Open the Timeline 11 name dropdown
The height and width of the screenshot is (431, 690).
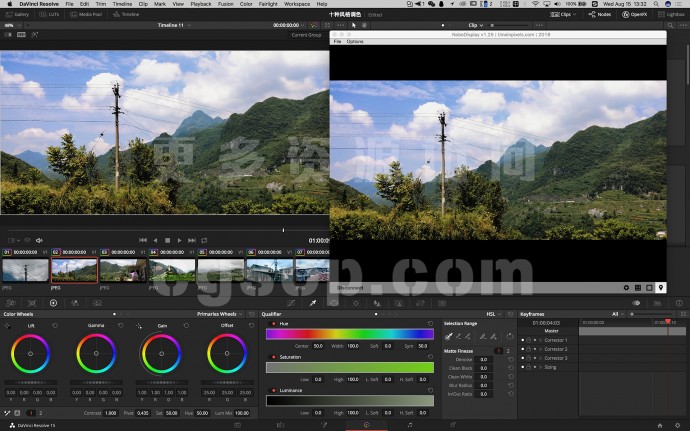(x=174, y=25)
